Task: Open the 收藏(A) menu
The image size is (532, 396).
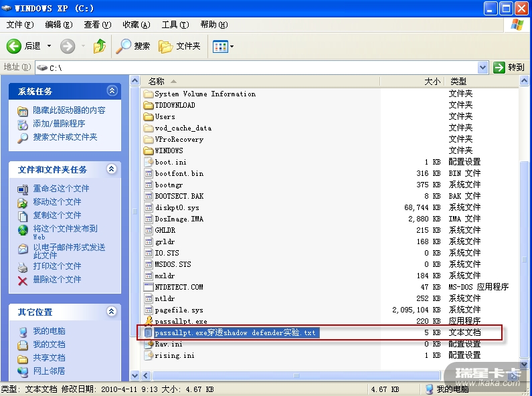Action: (137, 25)
